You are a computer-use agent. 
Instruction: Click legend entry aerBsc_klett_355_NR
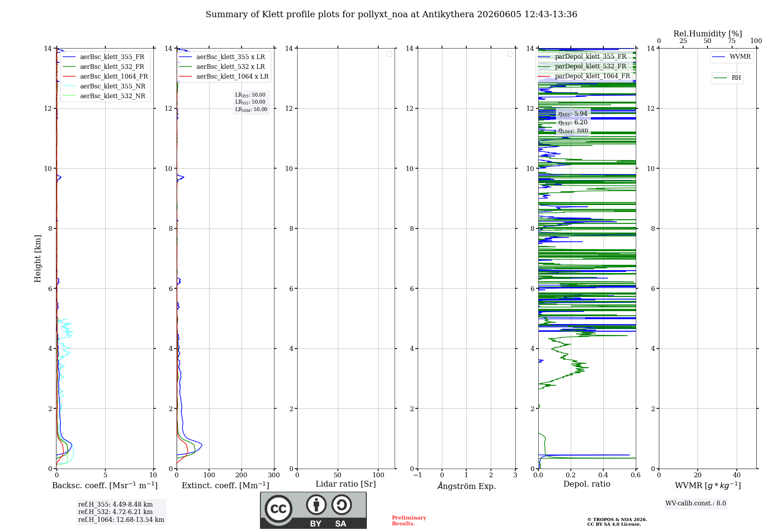tap(104, 86)
